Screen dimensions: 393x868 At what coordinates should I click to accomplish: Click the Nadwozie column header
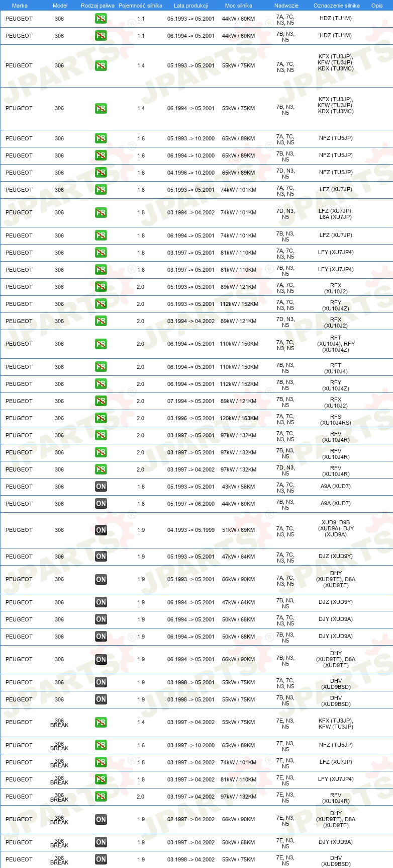tap(286, 6)
